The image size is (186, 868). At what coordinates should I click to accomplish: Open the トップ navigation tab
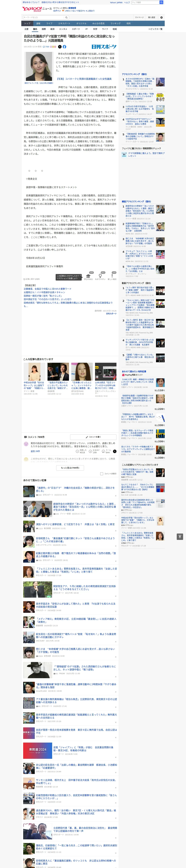coord(27,24)
